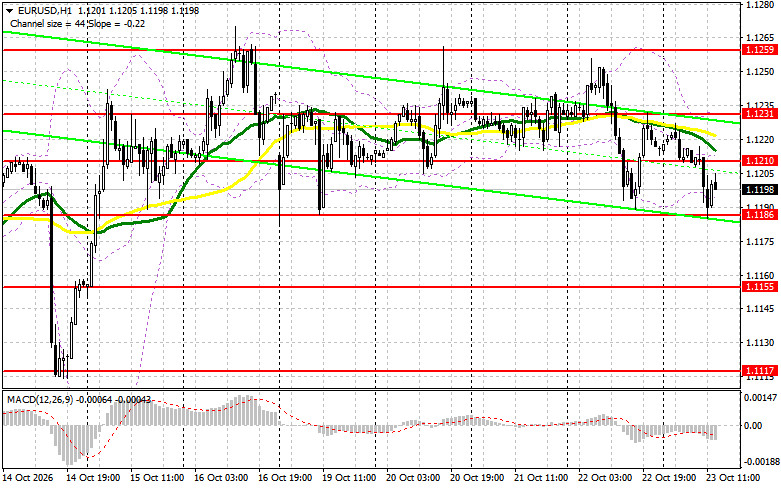The image size is (781, 489).
Task: Click the 1.1160 price scale value
Action: point(759,275)
